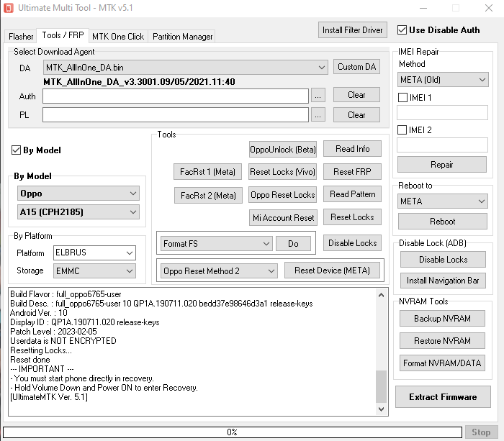Click the IMEI Repair button
The height and width of the screenshot is (441, 504).
click(442, 165)
